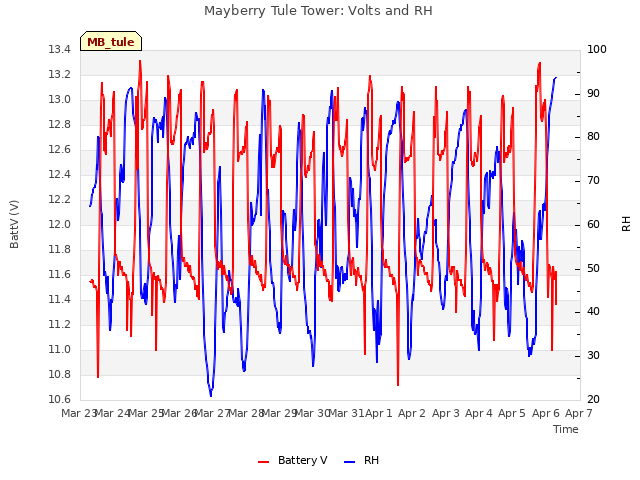Click the Apr 4 date label

(x=479, y=413)
